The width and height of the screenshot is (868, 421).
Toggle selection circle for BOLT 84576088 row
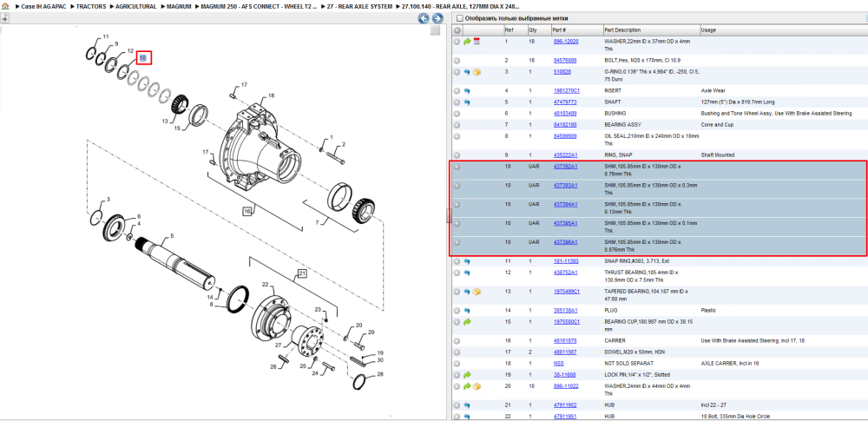click(x=457, y=61)
